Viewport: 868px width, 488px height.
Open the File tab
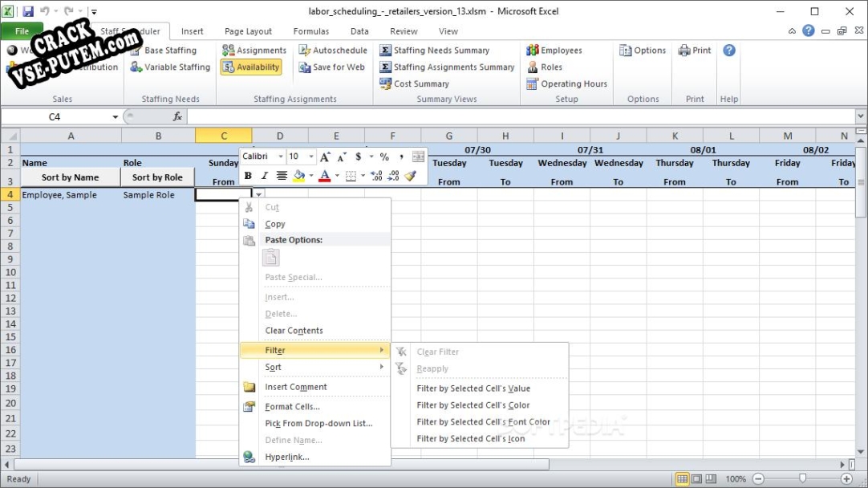point(22,31)
